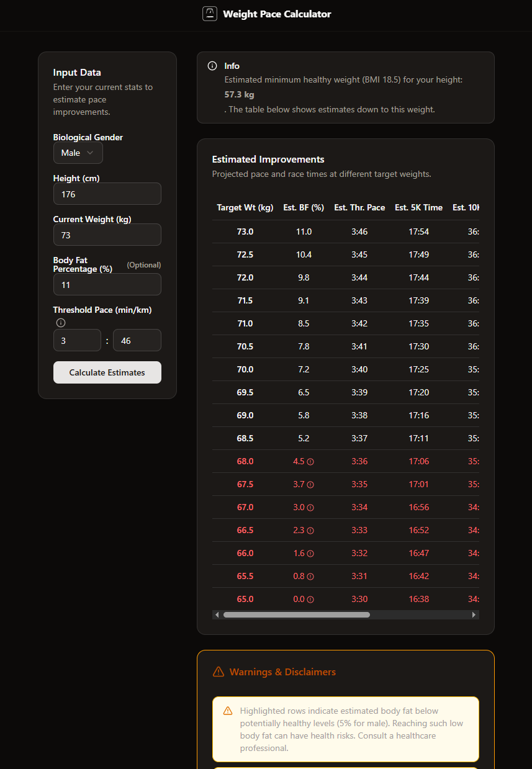This screenshot has height=769, width=532.
Task: Click the 73.0 target weight cell
Action: [x=245, y=232]
